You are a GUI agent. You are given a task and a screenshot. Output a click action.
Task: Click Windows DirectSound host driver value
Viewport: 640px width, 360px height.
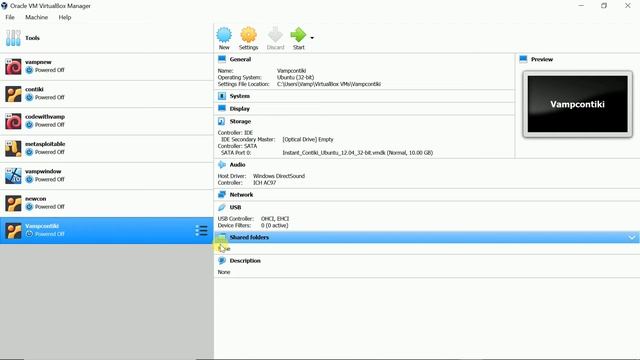pyautogui.click(x=279, y=176)
